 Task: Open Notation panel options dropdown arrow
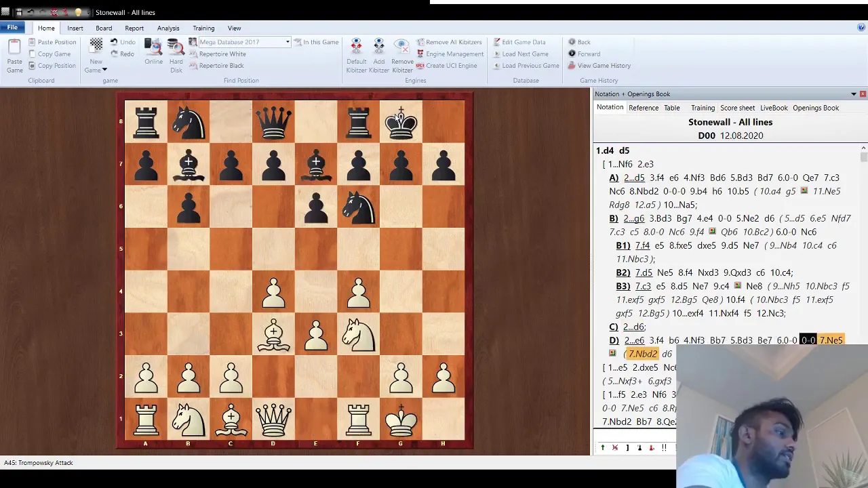(853, 94)
